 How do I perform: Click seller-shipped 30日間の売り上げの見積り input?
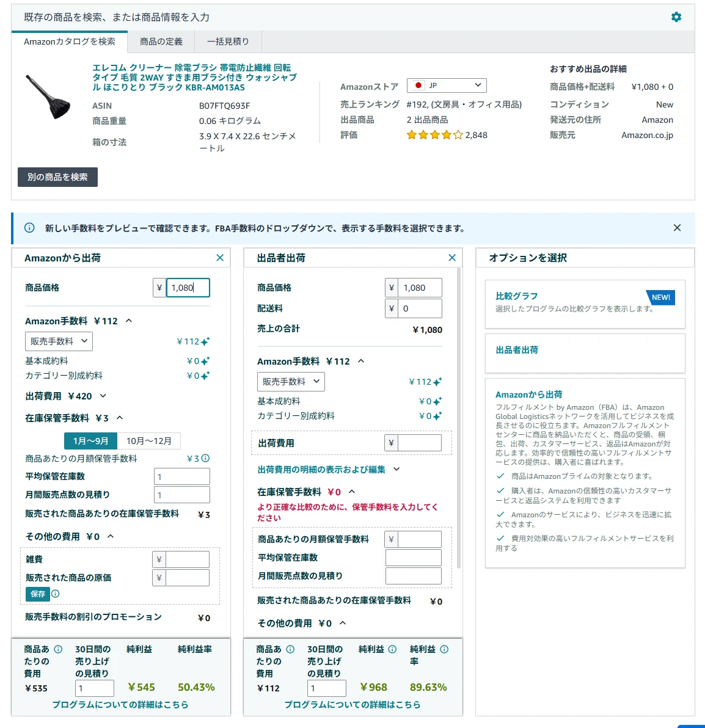tap(326, 688)
